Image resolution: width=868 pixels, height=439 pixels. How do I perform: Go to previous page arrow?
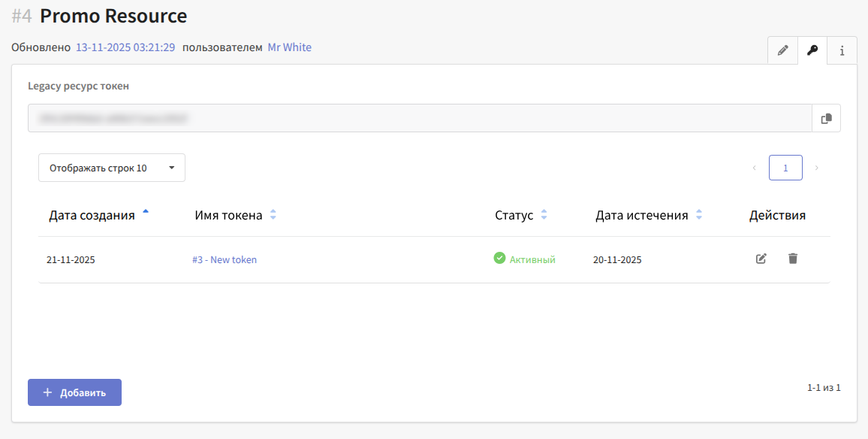coord(754,168)
